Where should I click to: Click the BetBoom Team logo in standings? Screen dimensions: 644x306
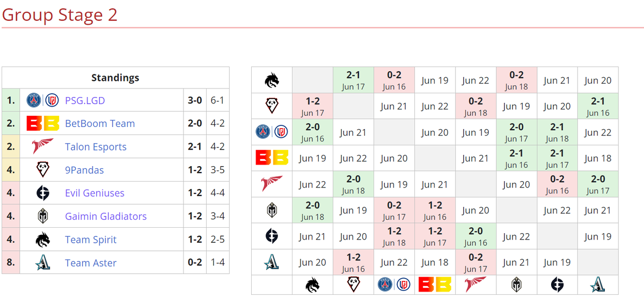click(42, 123)
